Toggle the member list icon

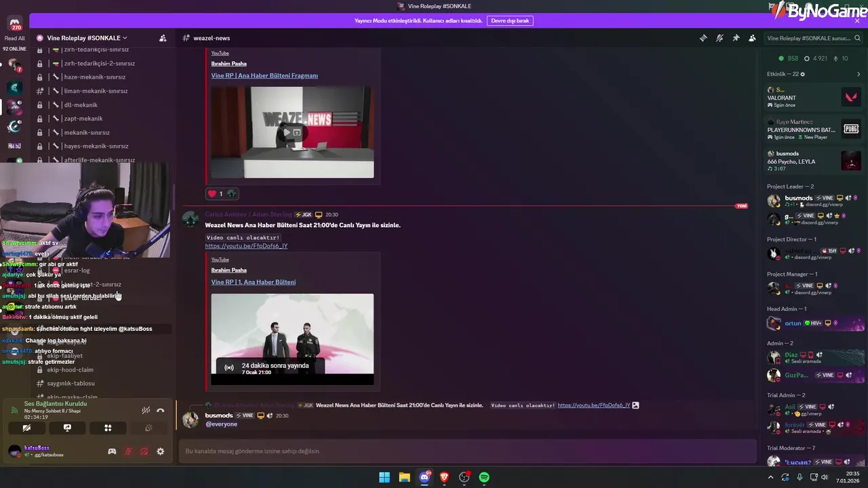[x=752, y=38]
